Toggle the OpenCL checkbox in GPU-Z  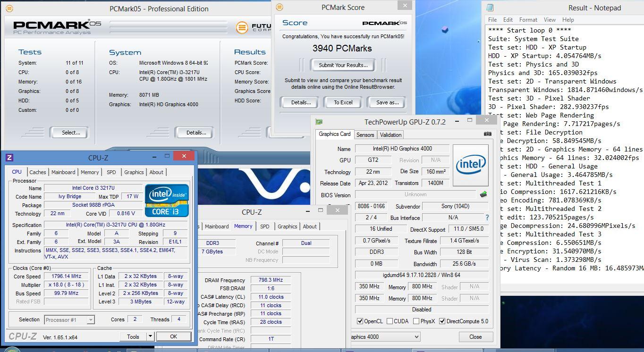coord(361,321)
